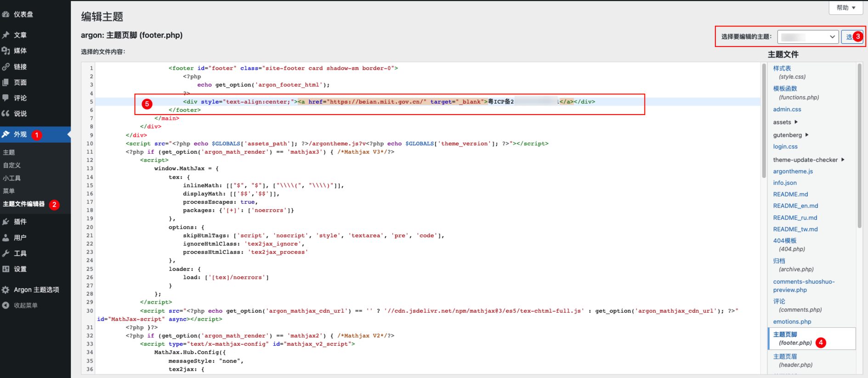Open the 帮助 help dropdown tab

tap(846, 8)
